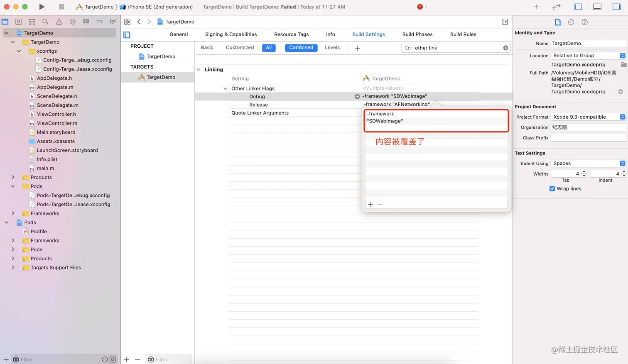Open the Build Rules tab
Screen dimensions: 628x364
463,34
